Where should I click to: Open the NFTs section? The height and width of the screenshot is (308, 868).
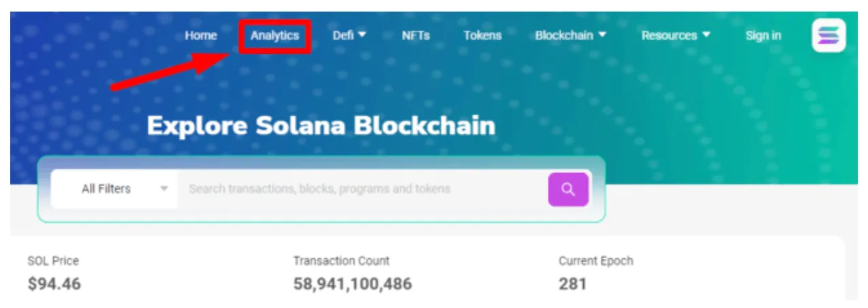point(416,35)
